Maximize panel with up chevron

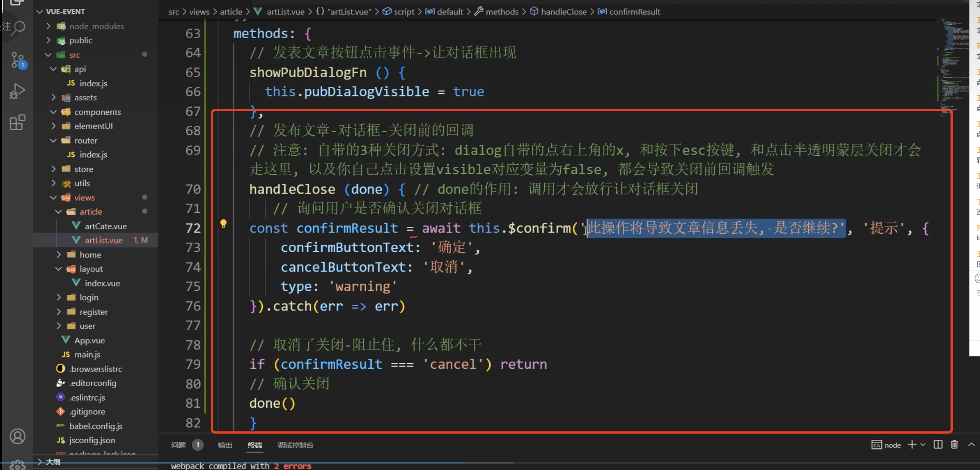[971, 445]
